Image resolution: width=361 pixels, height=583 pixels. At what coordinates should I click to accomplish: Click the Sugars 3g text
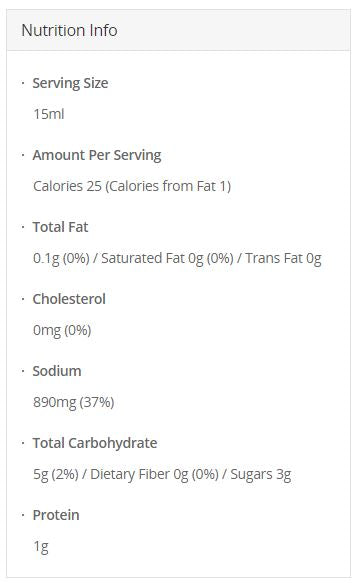point(261,474)
